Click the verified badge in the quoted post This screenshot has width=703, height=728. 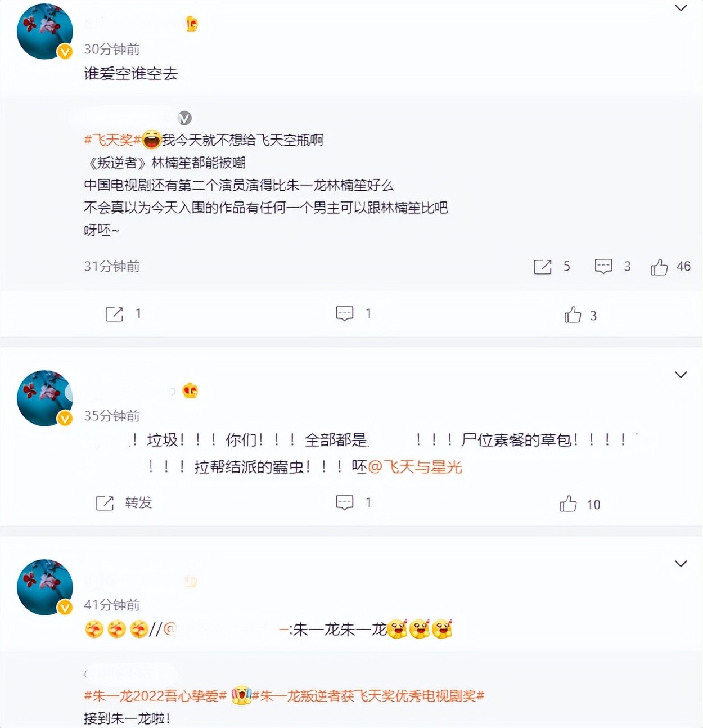click(184, 118)
